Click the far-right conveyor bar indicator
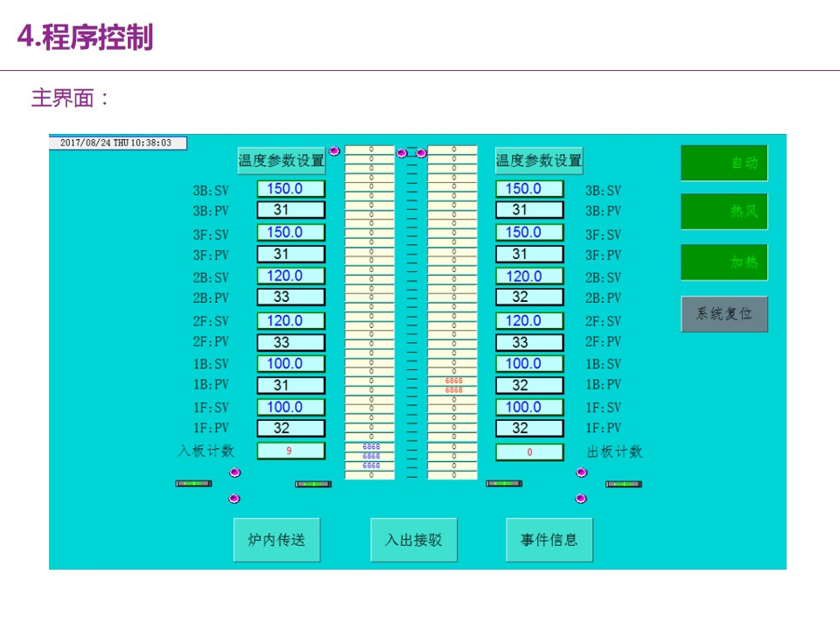This screenshot has height=630, width=840. 623,484
